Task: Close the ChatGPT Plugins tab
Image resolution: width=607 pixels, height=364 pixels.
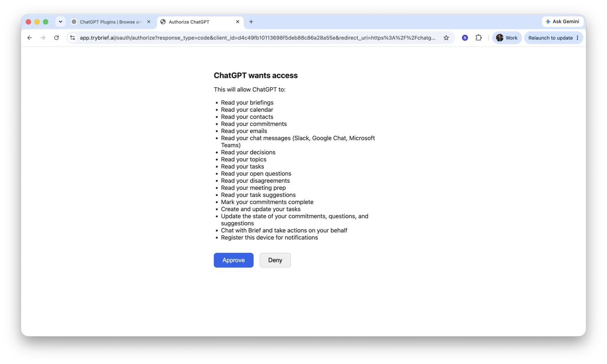Action: [149, 22]
